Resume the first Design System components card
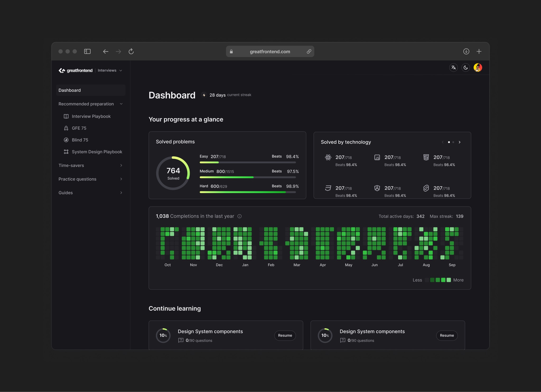This screenshot has height=392, width=541. click(x=285, y=335)
